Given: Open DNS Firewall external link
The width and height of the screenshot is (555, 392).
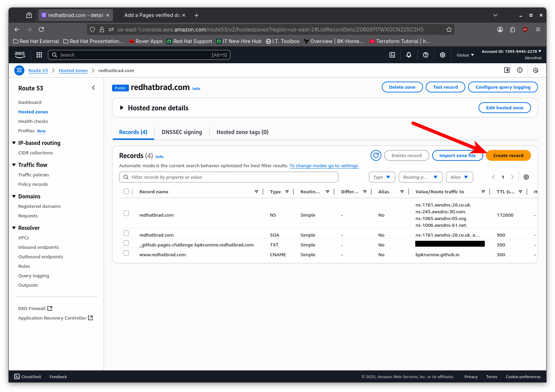Looking at the screenshot, I should [x=35, y=308].
